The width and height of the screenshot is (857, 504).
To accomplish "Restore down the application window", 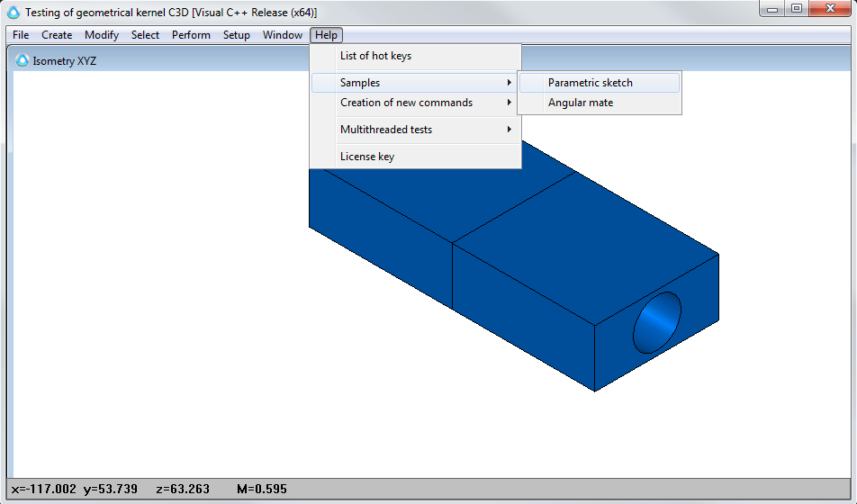I will point(797,9).
